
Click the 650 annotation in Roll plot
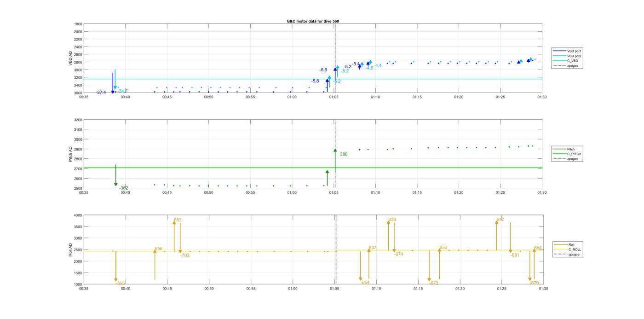pyautogui.click(x=443, y=248)
